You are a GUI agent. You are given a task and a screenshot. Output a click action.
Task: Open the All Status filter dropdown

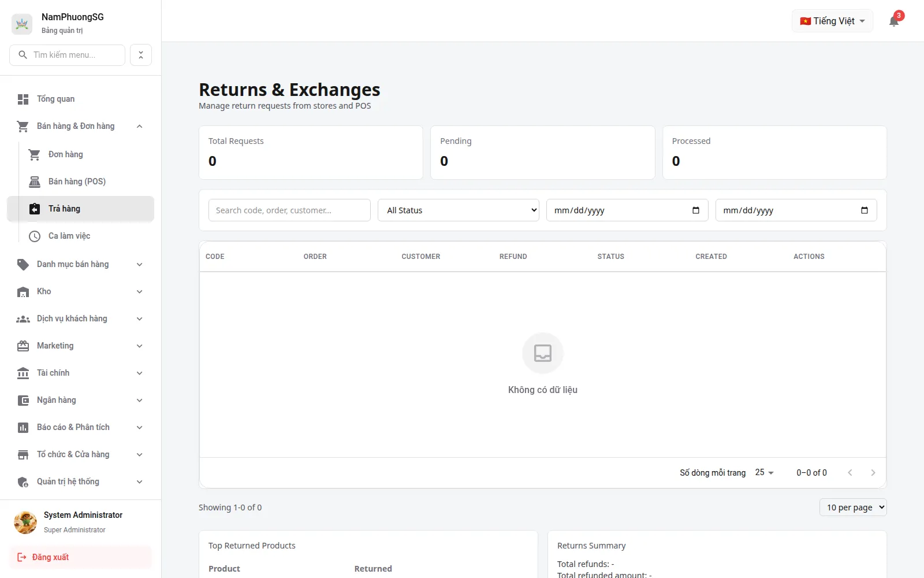(459, 210)
